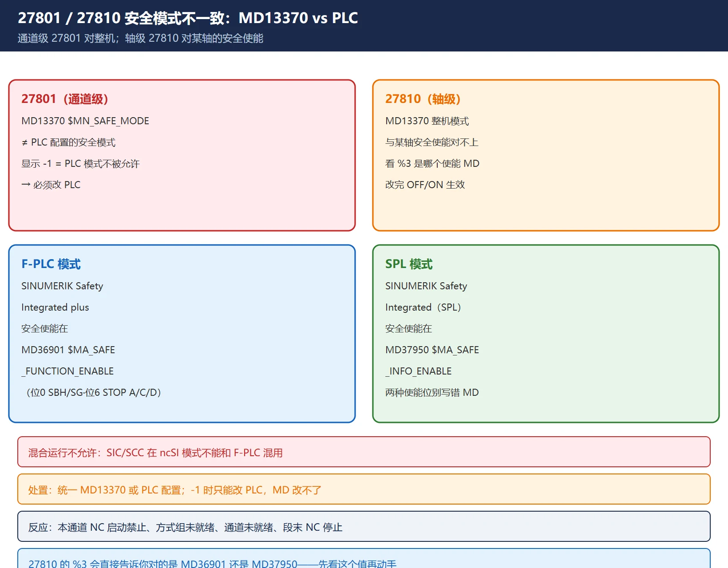The height and width of the screenshot is (568, 728).
Task: Click 'MD13370 $MN_SAFE_MODE' line
Action: coord(85,121)
